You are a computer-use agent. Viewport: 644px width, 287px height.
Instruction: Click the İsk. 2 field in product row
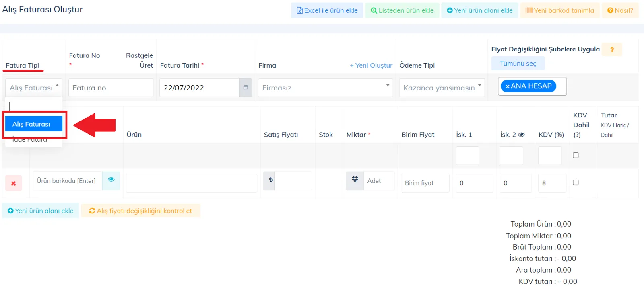click(516, 183)
